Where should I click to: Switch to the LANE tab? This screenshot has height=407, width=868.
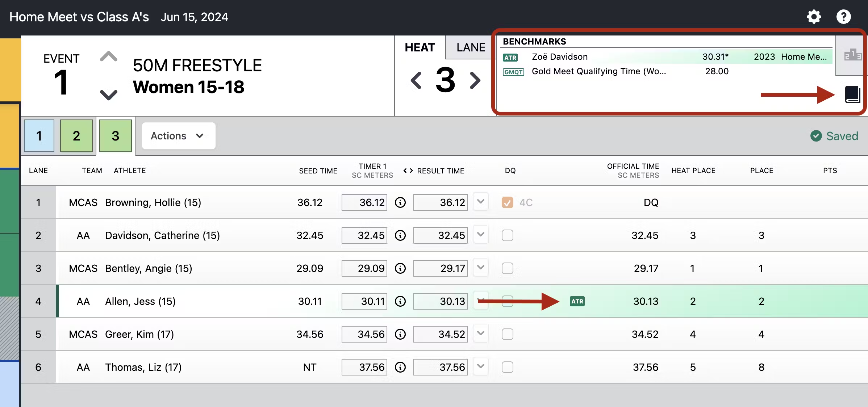(x=470, y=47)
